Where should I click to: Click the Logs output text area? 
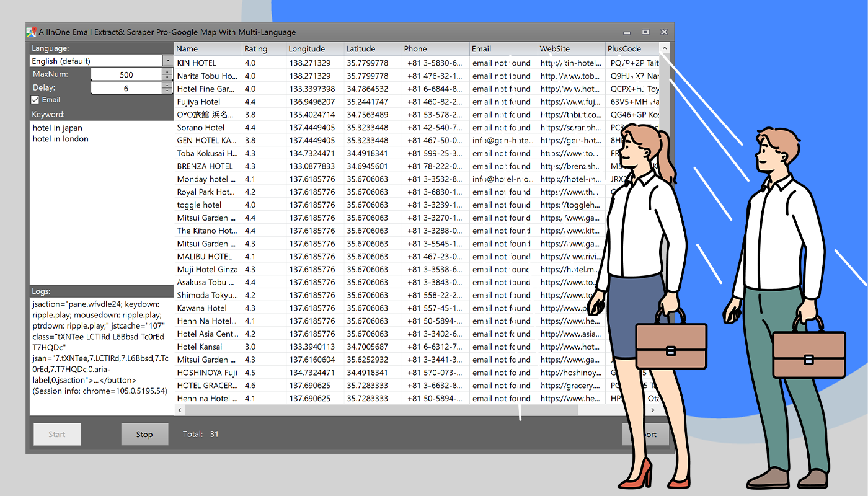coord(102,356)
